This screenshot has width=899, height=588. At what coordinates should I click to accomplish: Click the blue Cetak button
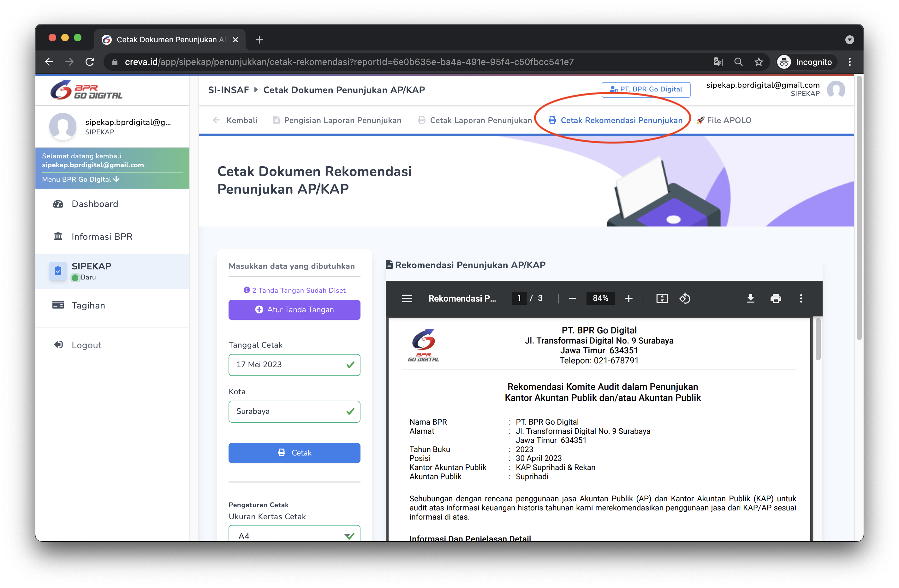click(x=294, y=452)
